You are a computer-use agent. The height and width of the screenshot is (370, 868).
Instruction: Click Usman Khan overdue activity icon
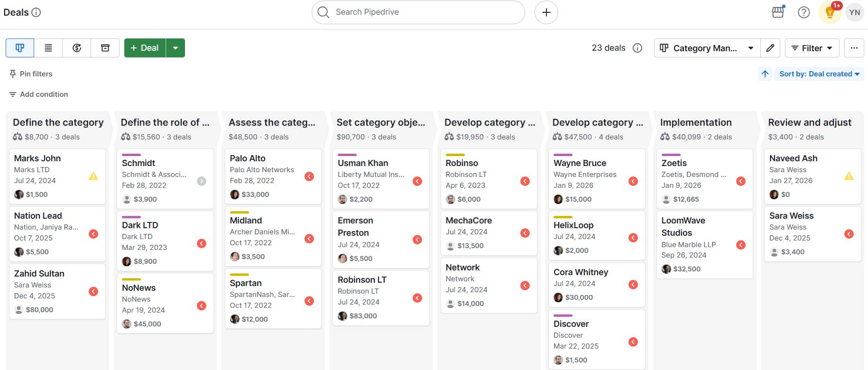point(417,181)
